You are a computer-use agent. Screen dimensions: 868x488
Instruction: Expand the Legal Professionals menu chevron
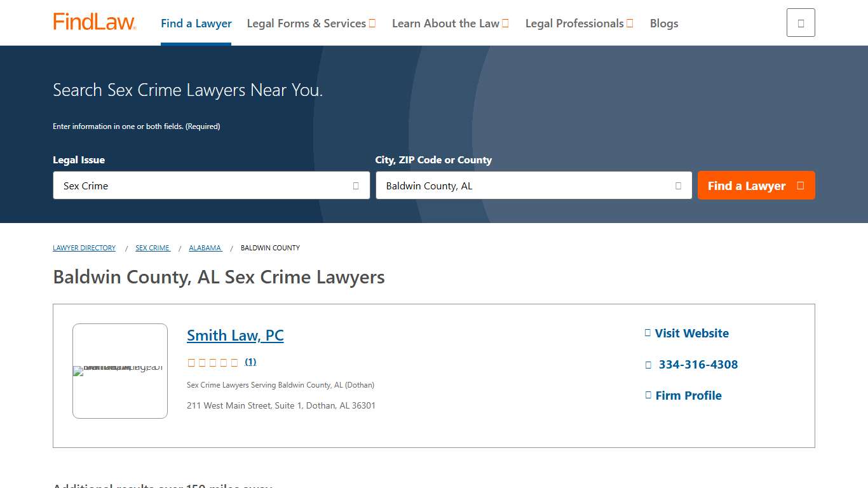[630, 23]
